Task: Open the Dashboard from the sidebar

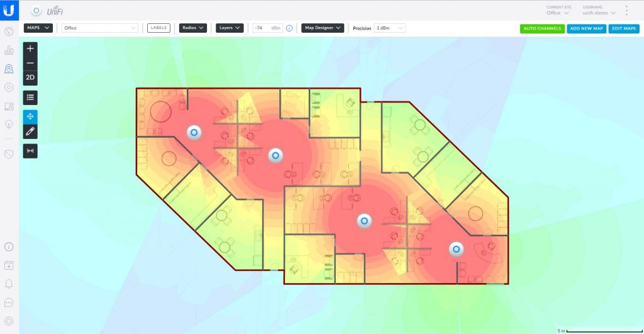Action: tap(9, 32)
